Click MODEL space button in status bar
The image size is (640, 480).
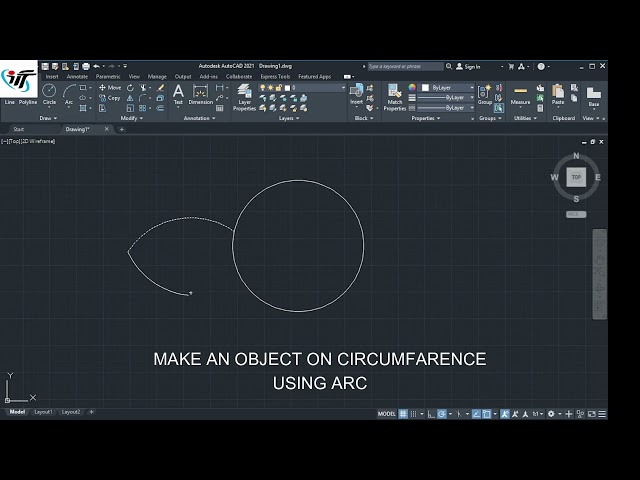[386, 414]
